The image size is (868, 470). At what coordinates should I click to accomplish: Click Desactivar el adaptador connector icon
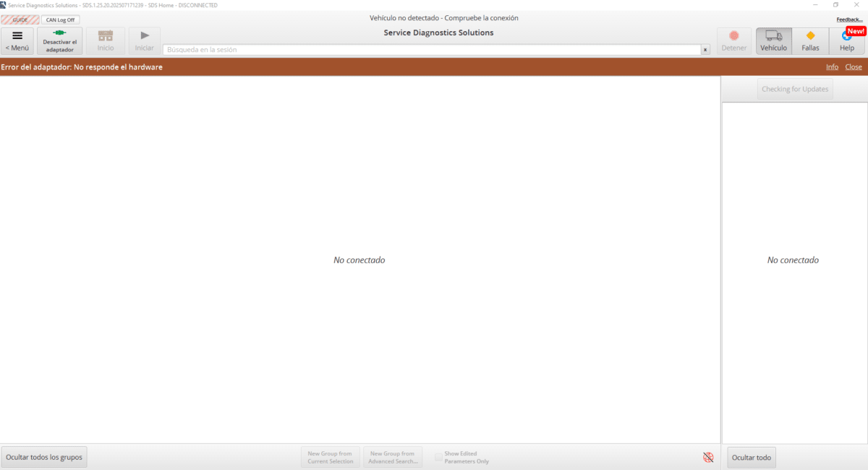pyautogui.click(x=59, y=33)
